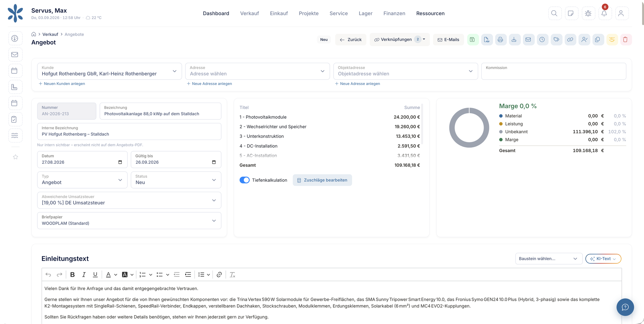Viewport: 644px width, 324px height.
Task: Toggle the Tiefenkalkulation switch
Action: pos(245,180)
